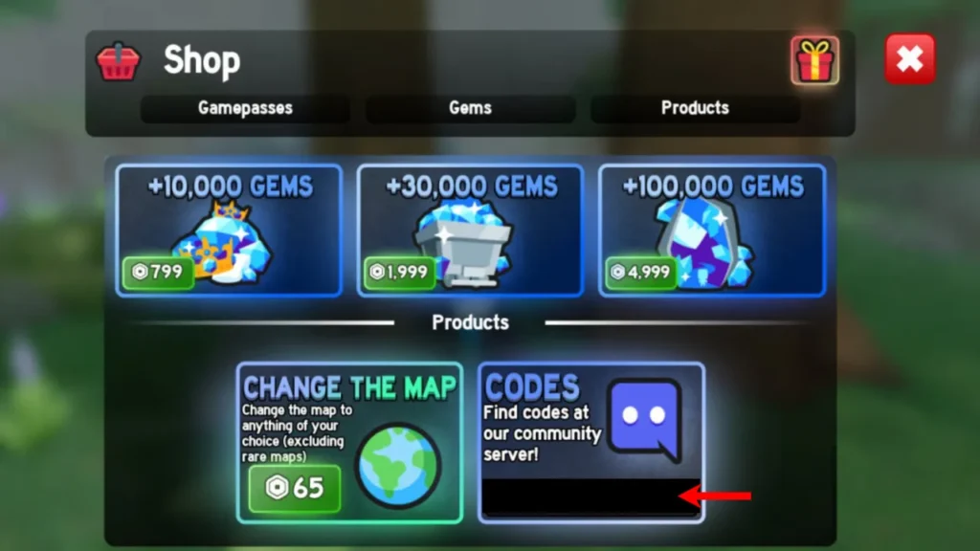Click the Earth globe icon

398,466
